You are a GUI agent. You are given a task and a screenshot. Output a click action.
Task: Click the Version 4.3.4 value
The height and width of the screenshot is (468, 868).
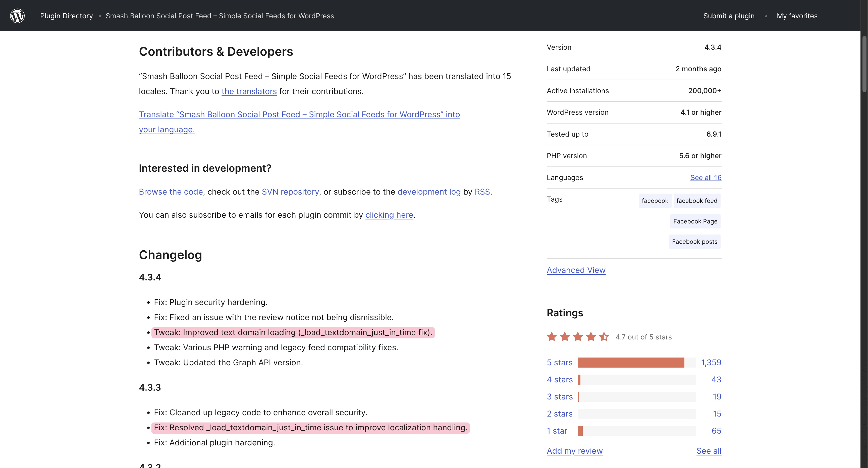(x=713, y=47)
